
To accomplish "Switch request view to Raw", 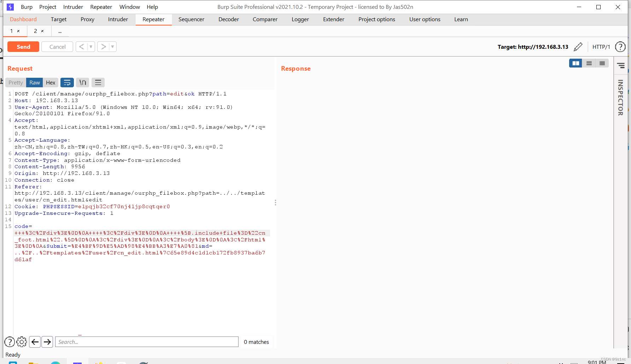I will 35,82.
